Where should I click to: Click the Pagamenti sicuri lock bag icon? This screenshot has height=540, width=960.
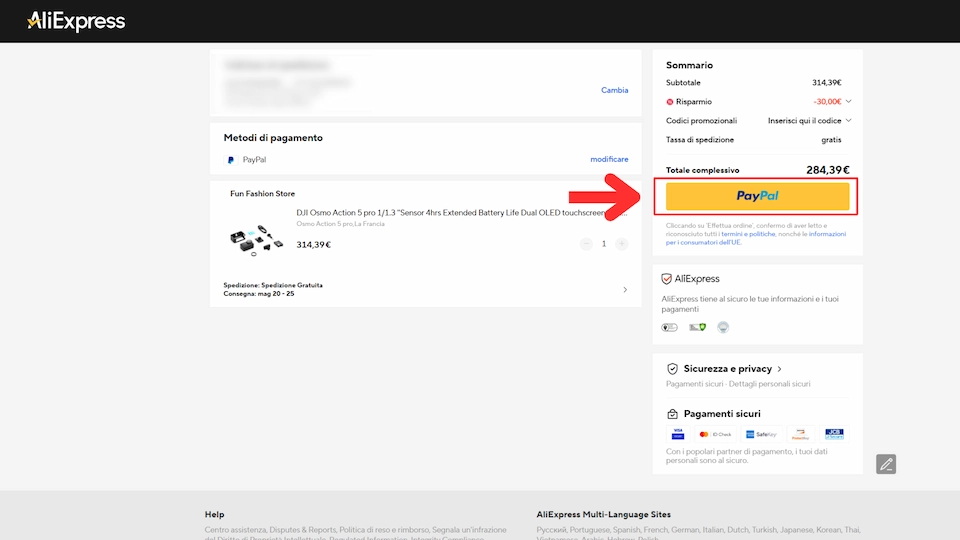[x=672, y=414]
